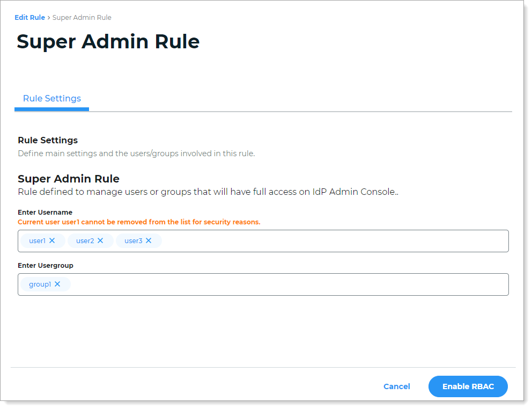Screen dimensions: 532x409
Task: Select the user1 chip
Action: [38, 240]
